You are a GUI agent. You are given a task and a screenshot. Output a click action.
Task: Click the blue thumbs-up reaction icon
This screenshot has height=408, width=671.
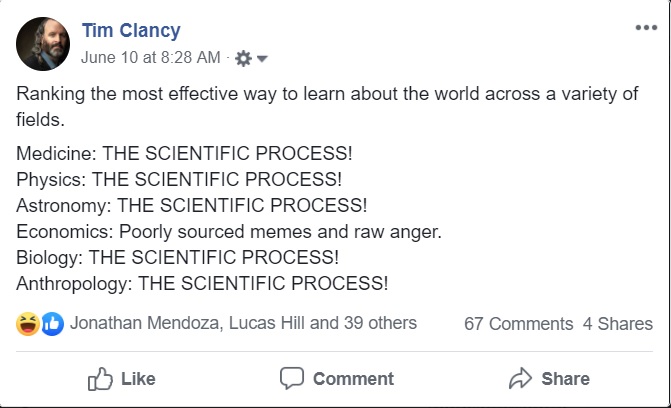point(51,323)
